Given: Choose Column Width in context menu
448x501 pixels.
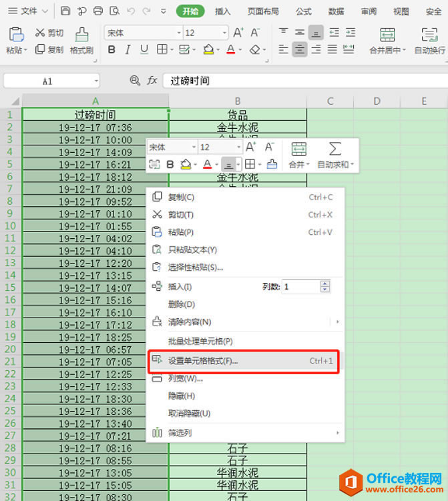Looking at the screenshot, I should [x=245, y=379].
